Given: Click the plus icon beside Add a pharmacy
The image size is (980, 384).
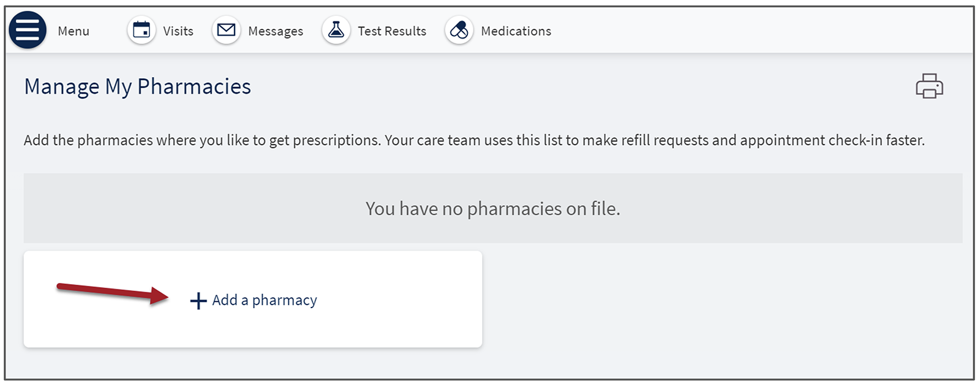Looking at the screenshot, I should [198, 301].
